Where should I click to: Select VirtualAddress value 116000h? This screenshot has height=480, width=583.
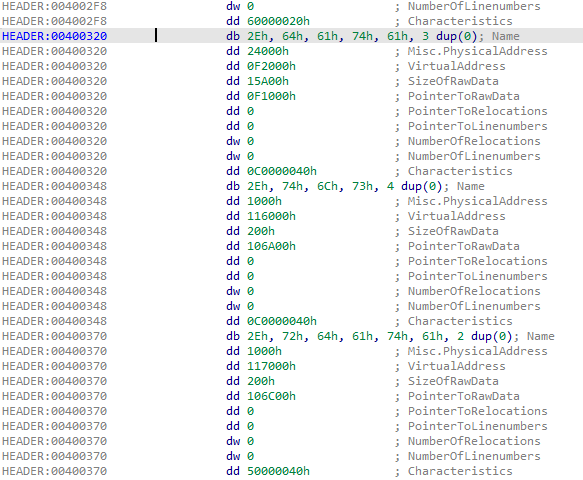(271, 216)
